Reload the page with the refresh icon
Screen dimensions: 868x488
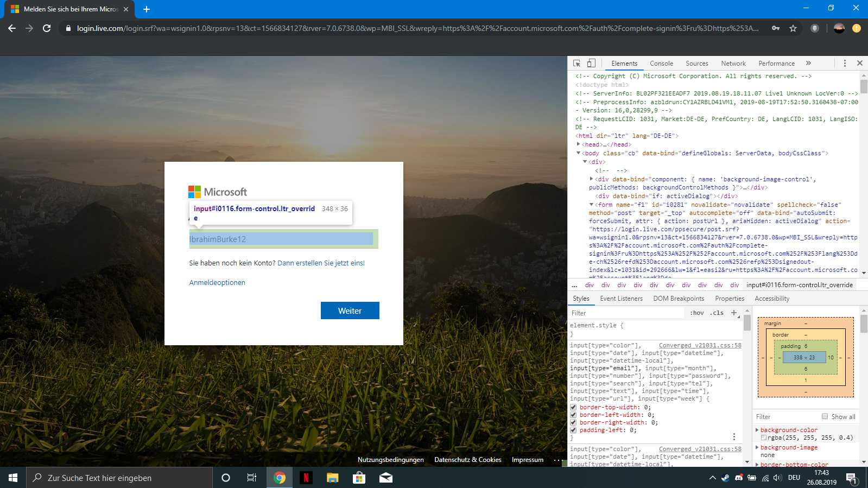tap(47, 28)
